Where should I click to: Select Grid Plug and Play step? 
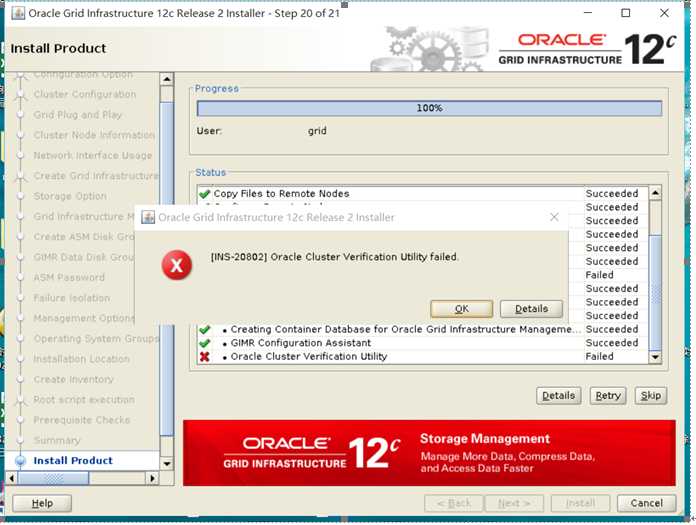[78, 114]
